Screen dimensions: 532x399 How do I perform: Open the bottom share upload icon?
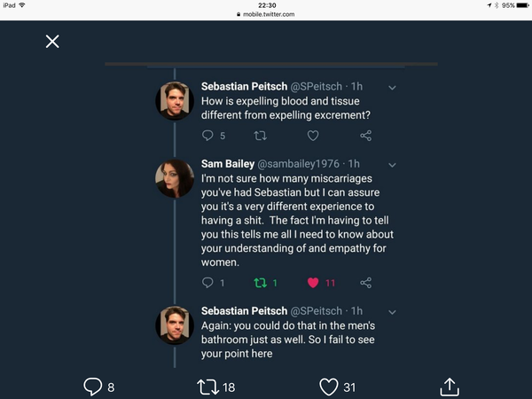(x=449, y=387)
